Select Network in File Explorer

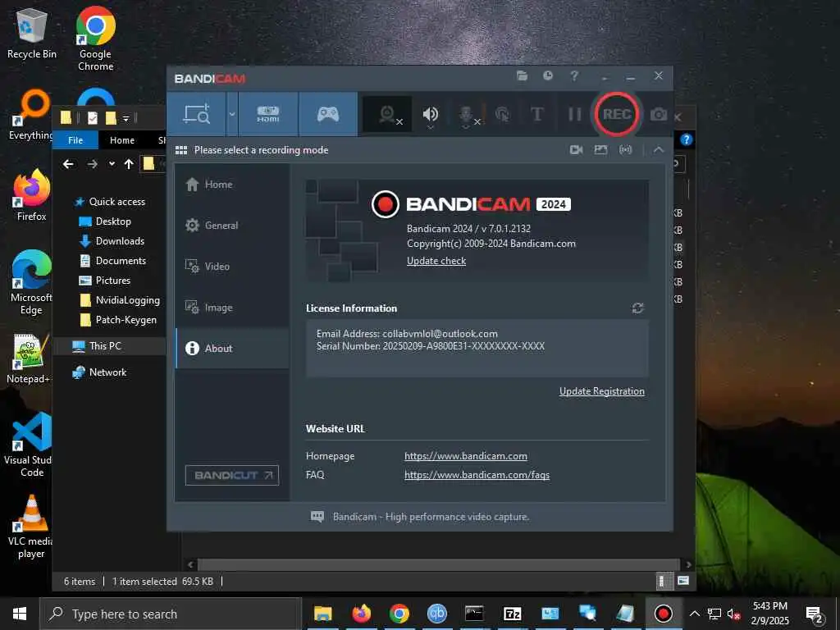point(107,372)
